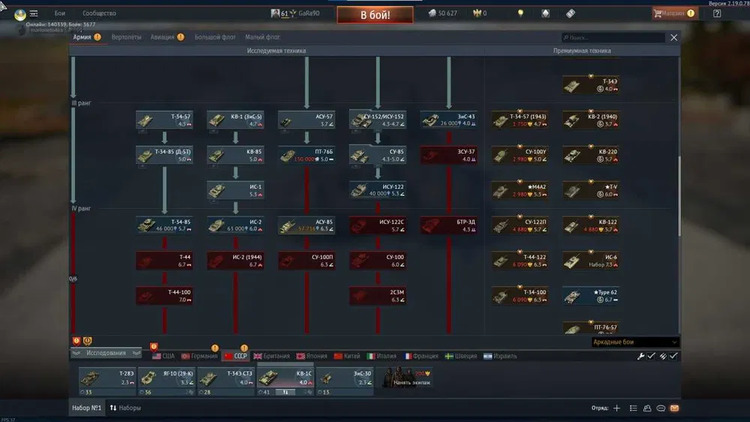Expand the СУ-152/ИСУ-152 vehicle group
The height and width of the screenshot is (422, 750).
point(378,120)
